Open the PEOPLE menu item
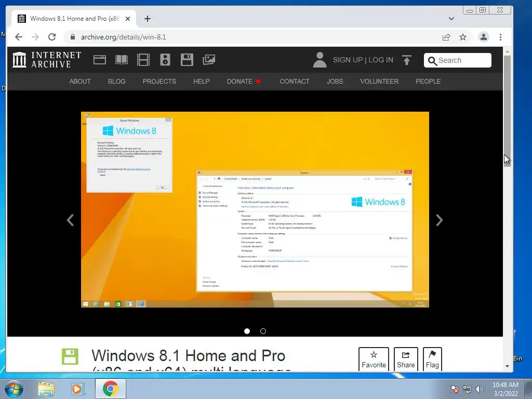Viewport: 532px width, 399px height. pos(428,82)
